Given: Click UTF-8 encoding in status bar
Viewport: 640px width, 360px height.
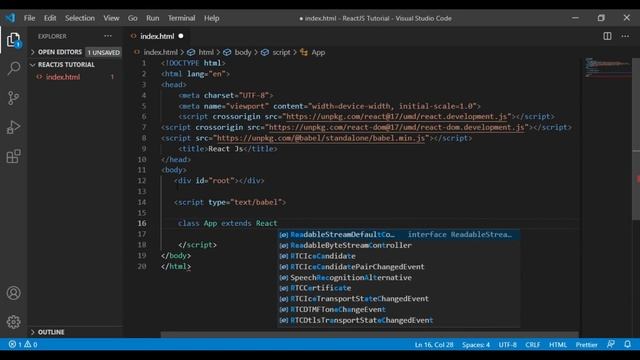Looking at the screenshot, I should pos(507,344).
